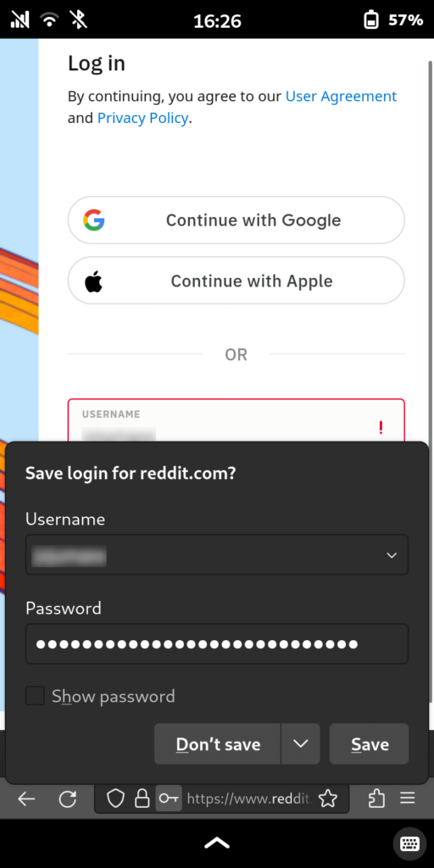Click the Save login button
This screenshot has height=868, width=434.
coord(370,744)
